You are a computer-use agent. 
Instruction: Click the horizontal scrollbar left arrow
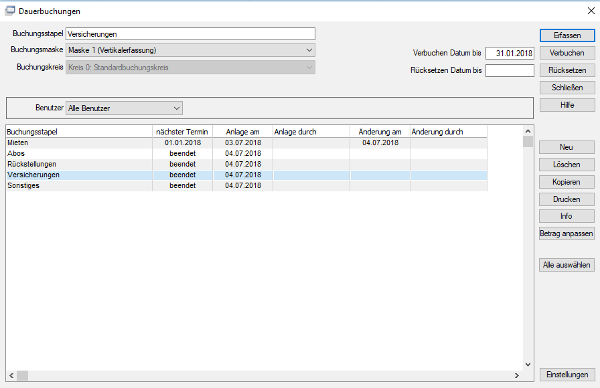(x=11, y=376)
